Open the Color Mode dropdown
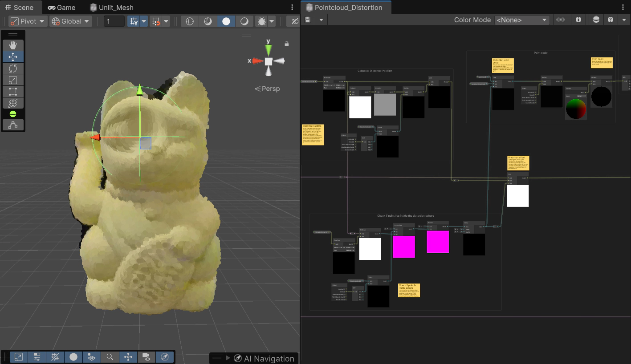 click(522, 20)
